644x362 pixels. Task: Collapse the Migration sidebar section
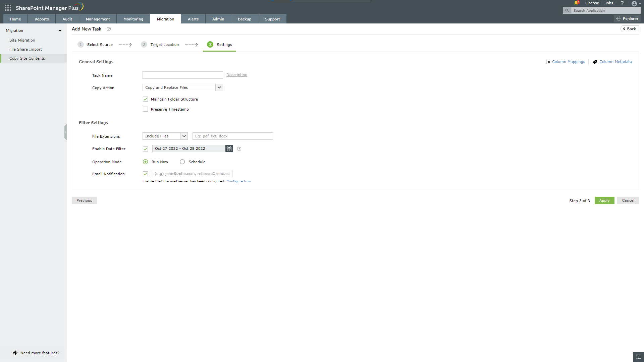pyautogui.click(x=60, y=31)
